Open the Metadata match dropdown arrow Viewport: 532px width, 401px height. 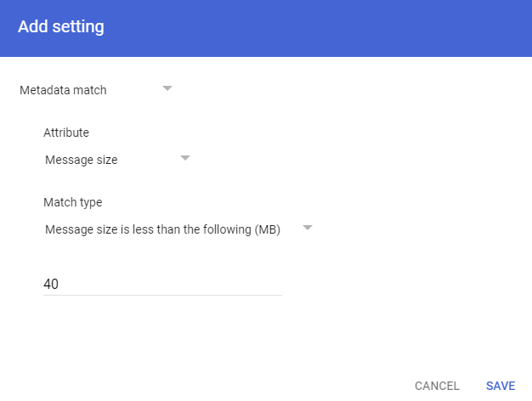167,88
